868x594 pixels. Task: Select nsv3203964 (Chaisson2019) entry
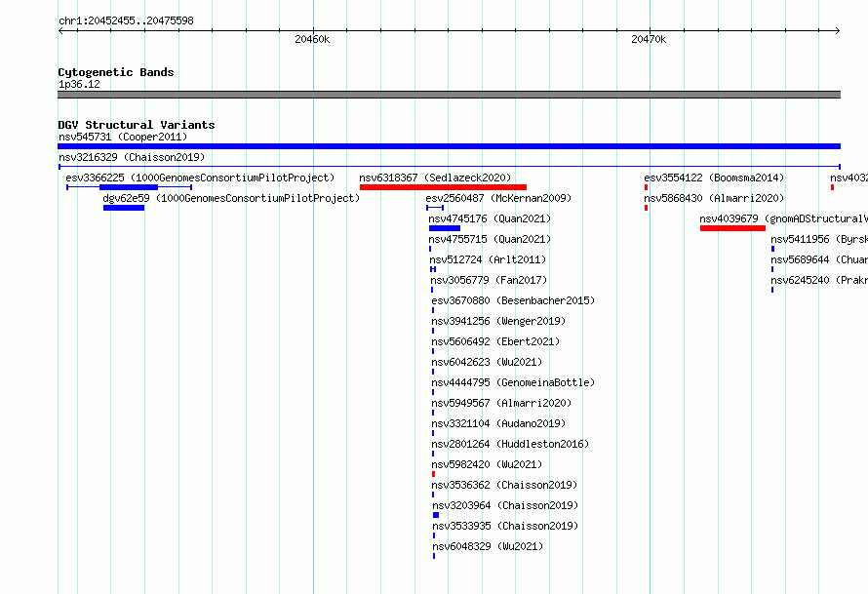click(505, 505)
